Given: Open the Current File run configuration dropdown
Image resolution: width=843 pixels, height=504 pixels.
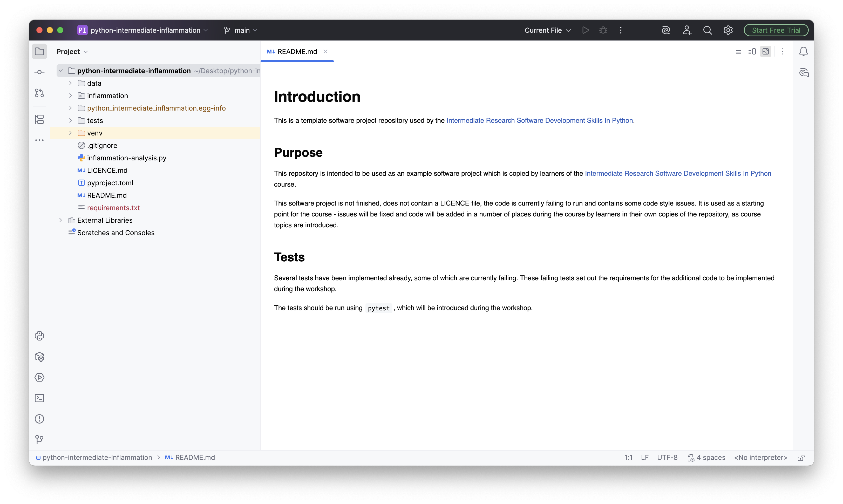Looking at the screenshot, I should [x=547, y=30].
